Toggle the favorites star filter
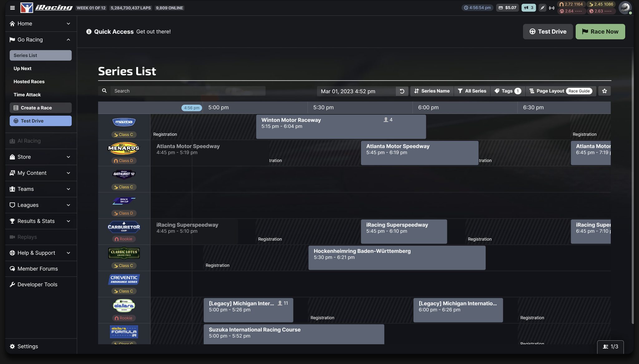This screenshot has height=364, width=639. coord(604,91)
